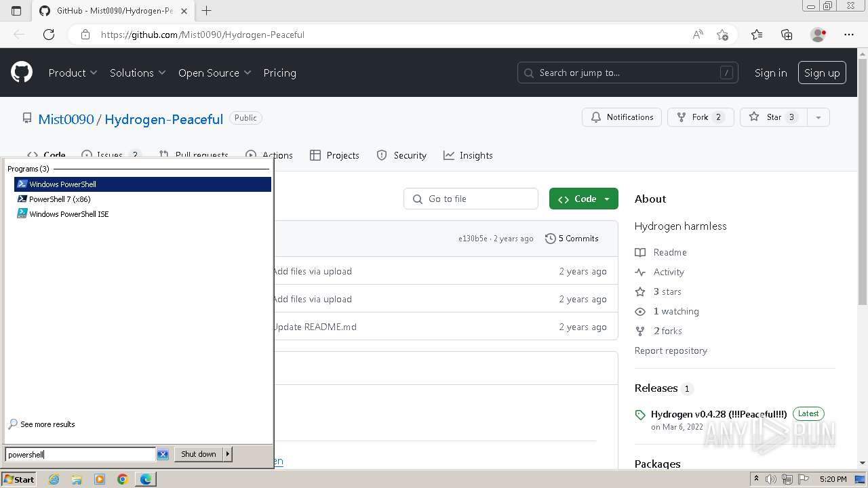
Task: Open a new browser tab
Action: pos(207,11)
